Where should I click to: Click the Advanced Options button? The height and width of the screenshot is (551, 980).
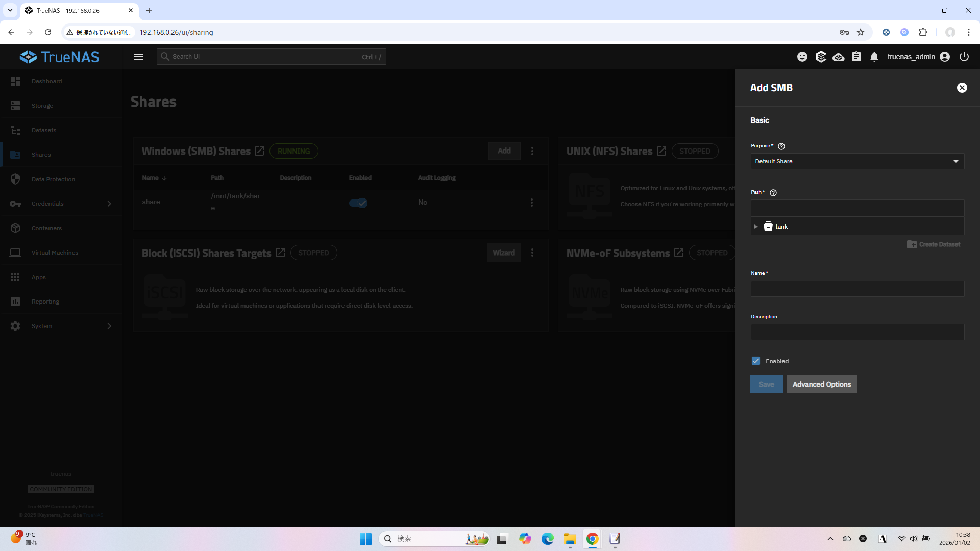point(821,384)
